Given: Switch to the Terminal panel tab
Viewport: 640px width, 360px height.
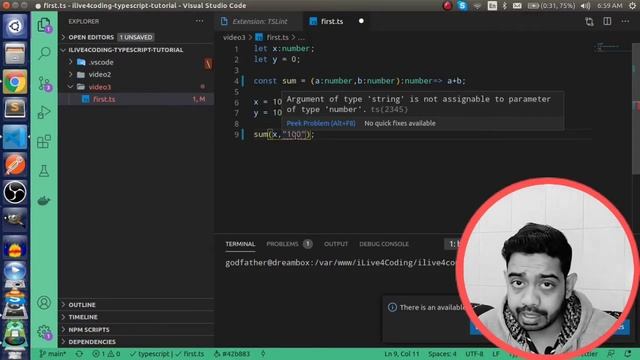Looking at the screenshot, I should tap(240, 244).
